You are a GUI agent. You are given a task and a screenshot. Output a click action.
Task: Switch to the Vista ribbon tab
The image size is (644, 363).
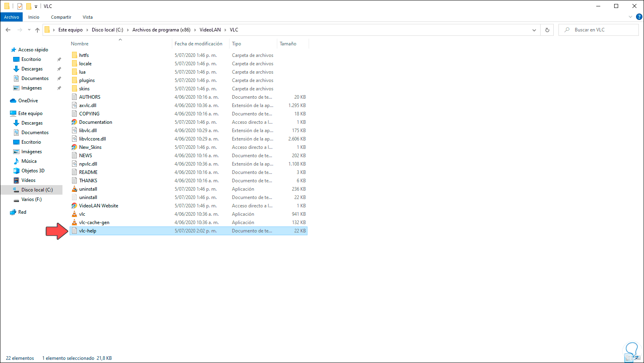(x=88, y=17)
